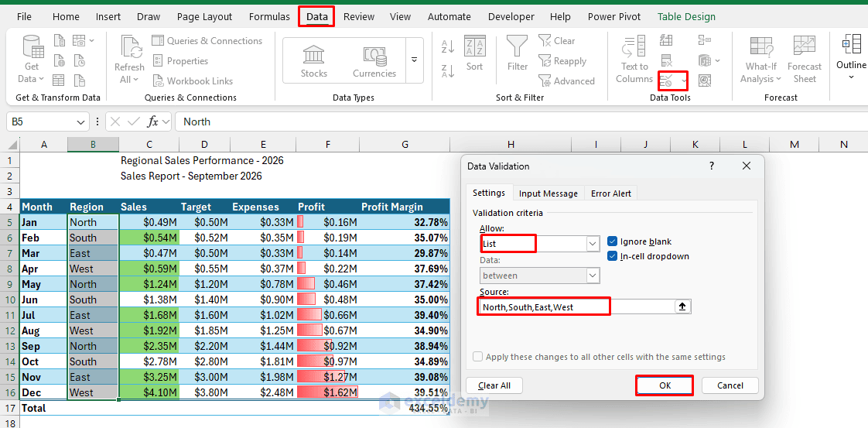Open Data Validation dropdown arrow in ribbon
Screen dimensions: 868x428
684,81
